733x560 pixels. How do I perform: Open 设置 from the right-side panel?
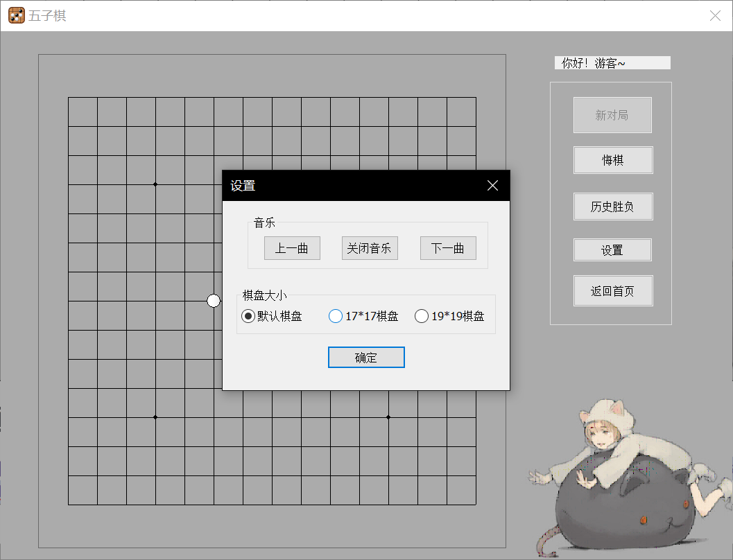612,250
